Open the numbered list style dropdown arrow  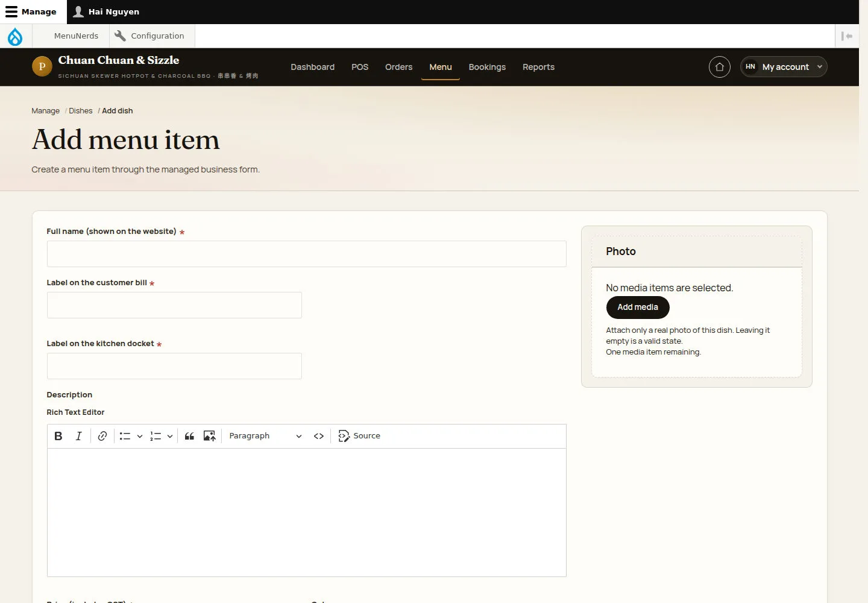170,436
